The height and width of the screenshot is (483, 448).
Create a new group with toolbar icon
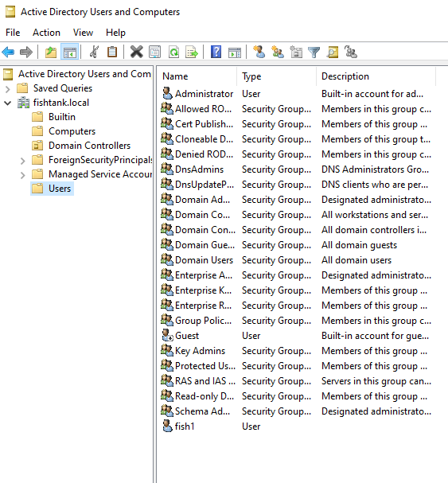[277, 52]
